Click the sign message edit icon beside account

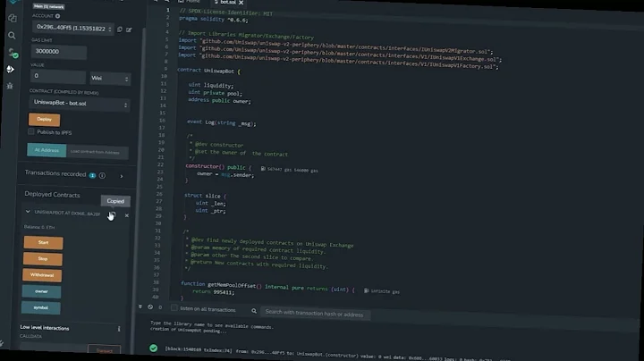pyautogui.click(x=129, y=29)
